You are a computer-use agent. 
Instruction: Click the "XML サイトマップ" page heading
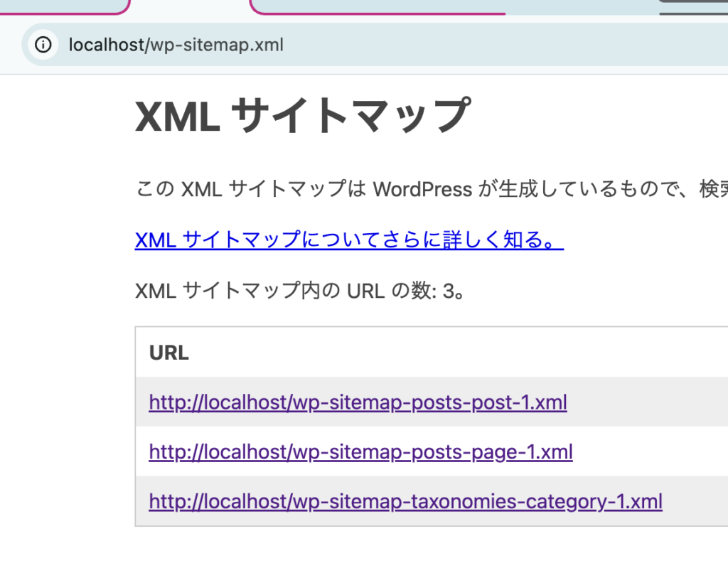coord(302,115)
